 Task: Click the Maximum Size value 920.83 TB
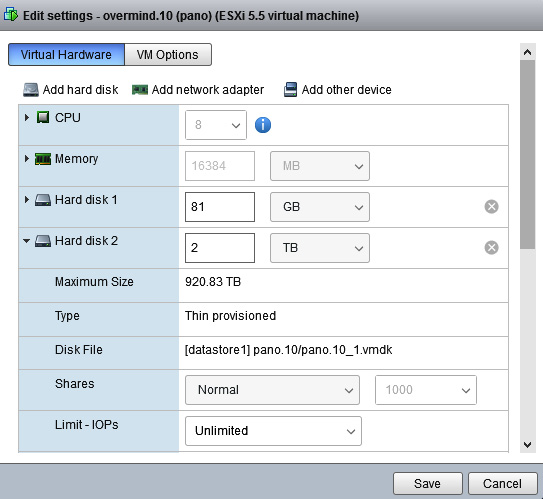click(213, 282)
